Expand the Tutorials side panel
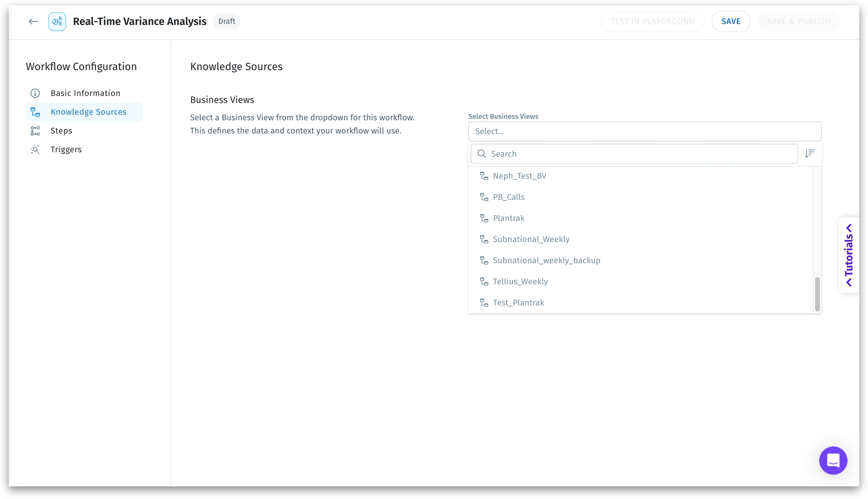The width and height of the screenshot is (868, 499). click(848, 255)
